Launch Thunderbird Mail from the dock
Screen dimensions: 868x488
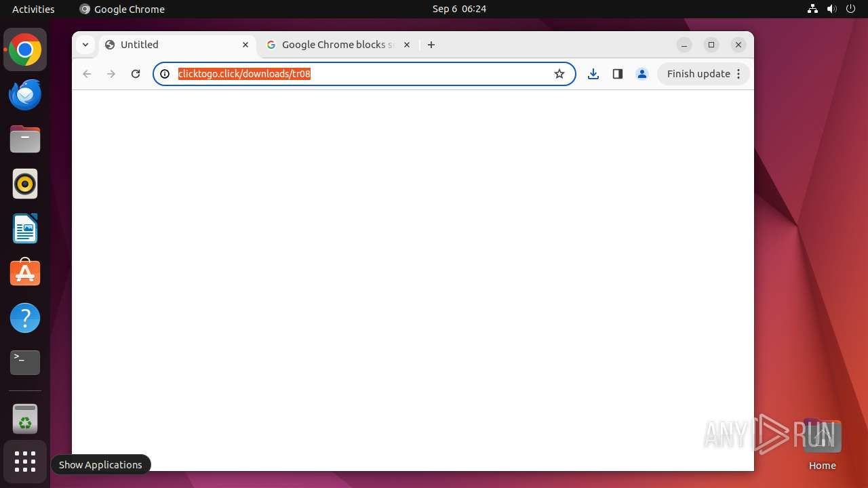pos(25,94)
